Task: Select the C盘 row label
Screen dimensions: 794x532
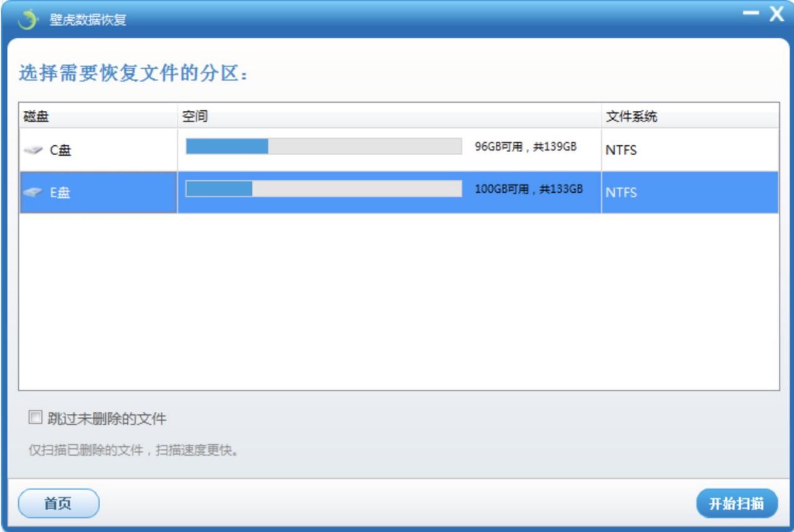Action: (61, 150)
